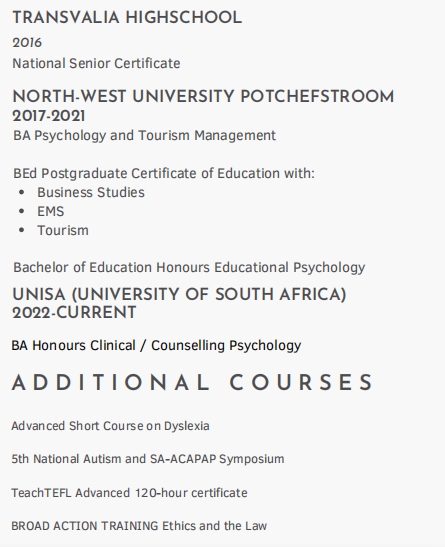This screenshot has width=445, height=547.
Task: Click BA Honours Clinical / Counselling Psychology
Action: coord(156,346)
